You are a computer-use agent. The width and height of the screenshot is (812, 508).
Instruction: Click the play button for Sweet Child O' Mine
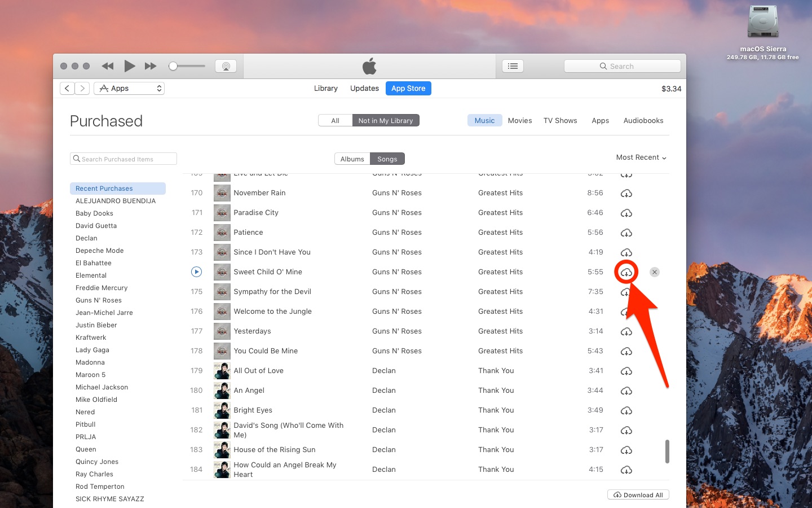pos(196,271)
